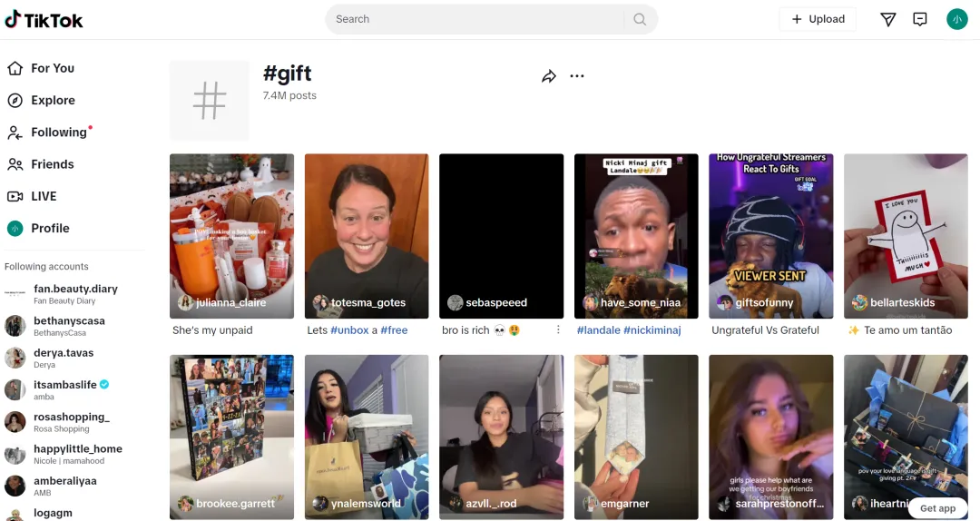Click the Following people icon
980x521 pixels.
click(15, 133)
